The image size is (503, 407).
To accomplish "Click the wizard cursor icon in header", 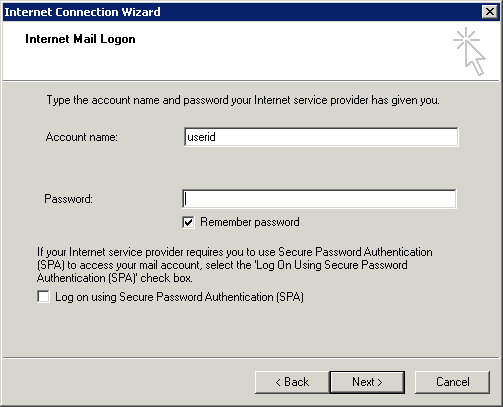I will click(469, 52).
